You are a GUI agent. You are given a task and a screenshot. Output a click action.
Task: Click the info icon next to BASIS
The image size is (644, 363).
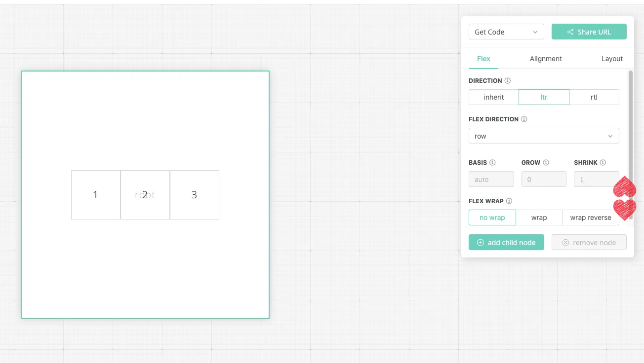point(492,163)
